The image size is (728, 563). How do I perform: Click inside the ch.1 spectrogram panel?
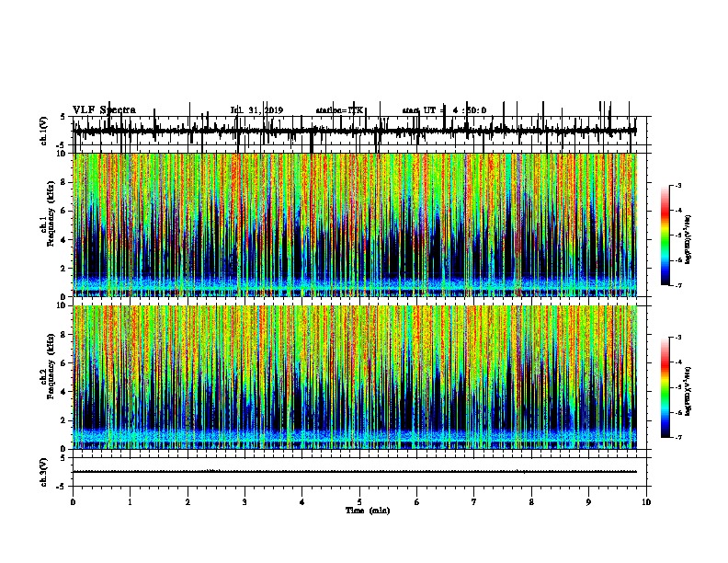coord(355,224)
